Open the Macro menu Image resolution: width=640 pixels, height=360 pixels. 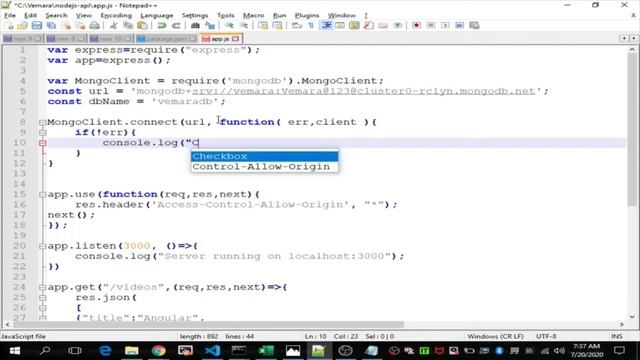(253, 15)
